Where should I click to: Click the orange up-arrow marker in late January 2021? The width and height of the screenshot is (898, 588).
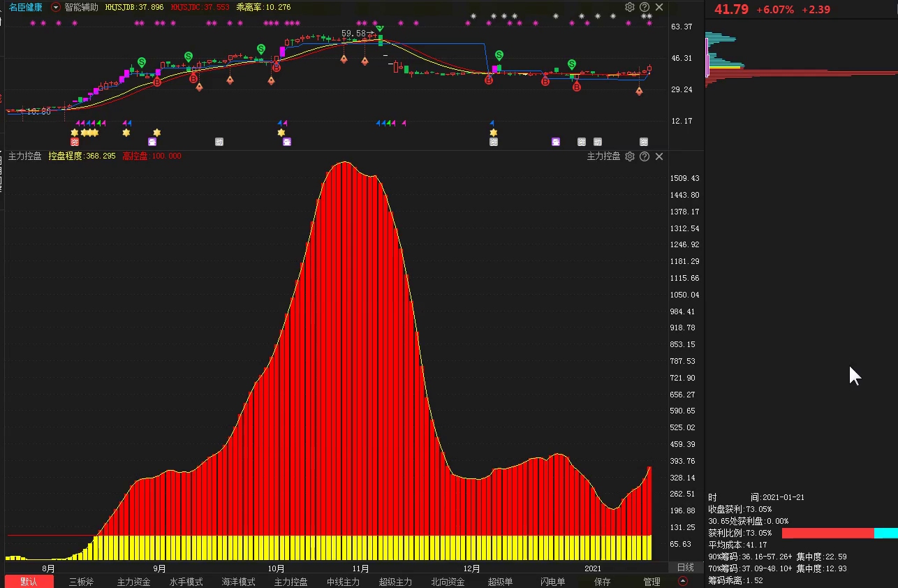click(x=639, y=91)
